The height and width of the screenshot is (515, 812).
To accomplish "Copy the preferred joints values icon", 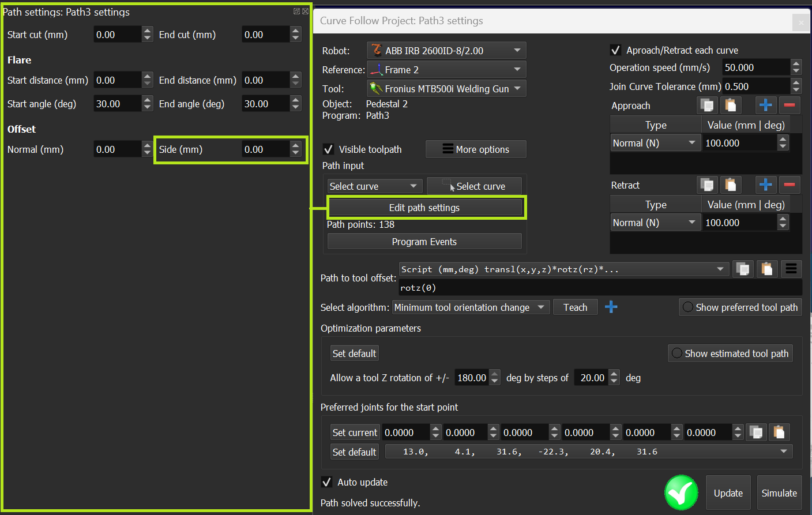I will point(756,433).
